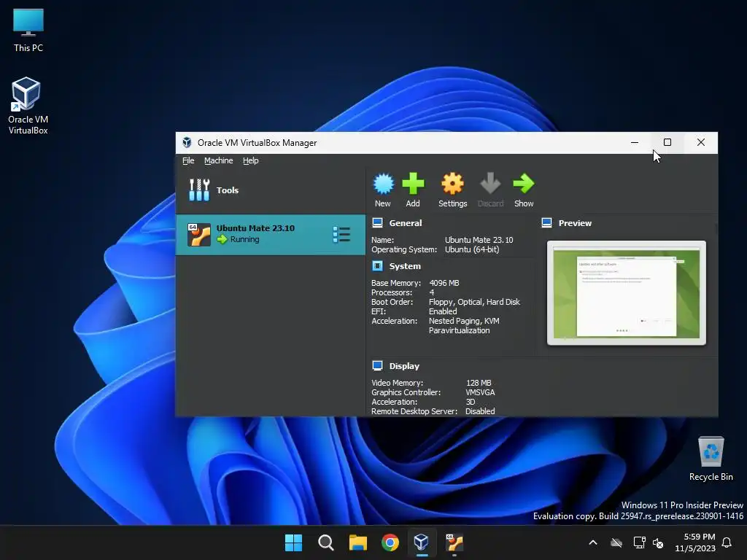Screen dimensions: 747x560
Task: Click the VirtualBox cube icon in title bar
Action: click(187, 142)
